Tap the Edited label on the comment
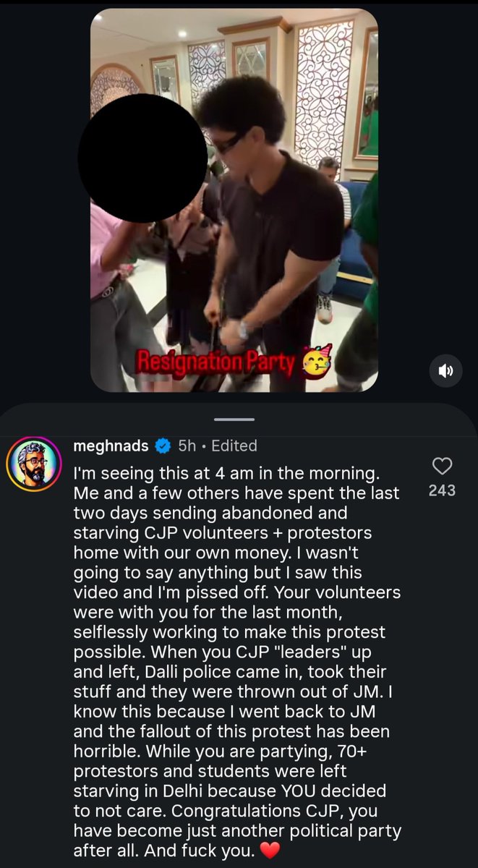The image size is (478, 868). (234, 446)
